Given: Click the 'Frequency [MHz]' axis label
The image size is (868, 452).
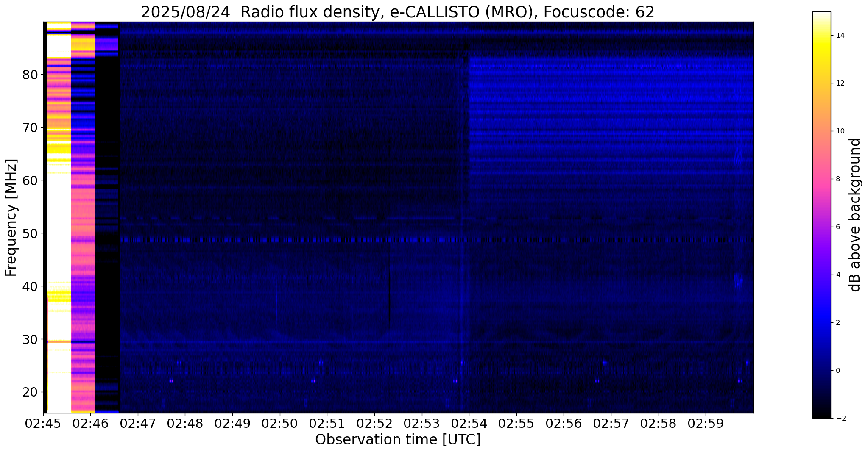Looking at the screenshot, I should pyautogui.click(x=11, y=218).
